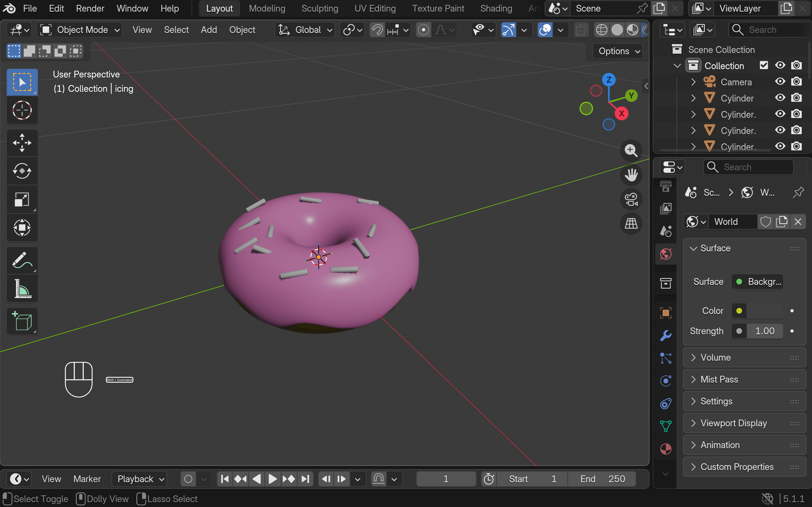Activate the Scale tool
The height and width of the screenshot is (507, 812).
pyautogui.click(x=22, y=200)
